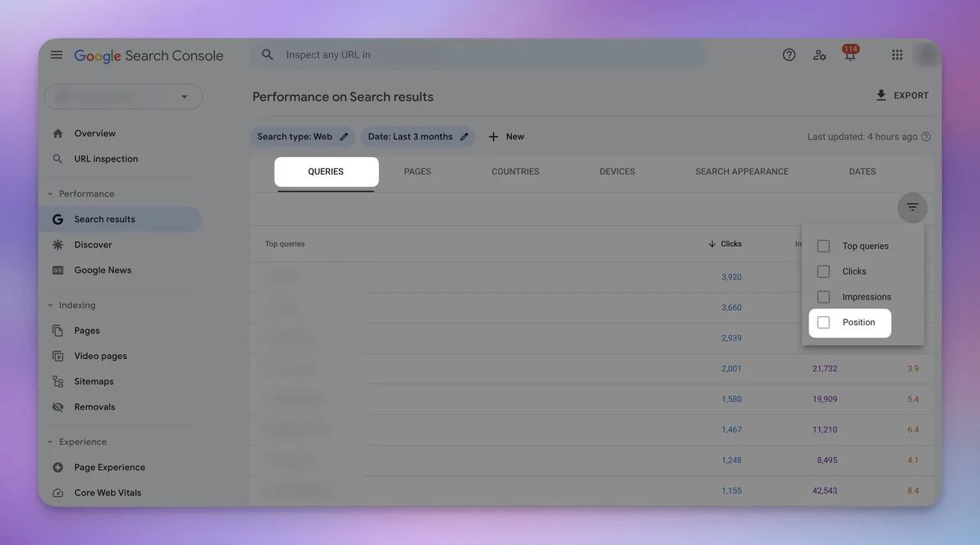Click the plus icon beside New
Screen dimensions: 980x545
[493, 137]
